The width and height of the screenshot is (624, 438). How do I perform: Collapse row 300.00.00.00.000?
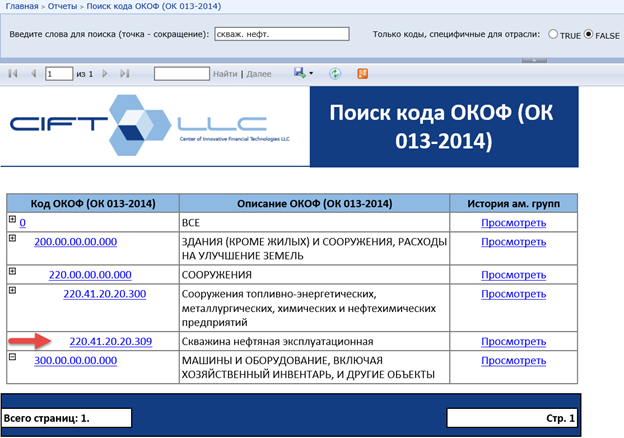tap(12, 357)
